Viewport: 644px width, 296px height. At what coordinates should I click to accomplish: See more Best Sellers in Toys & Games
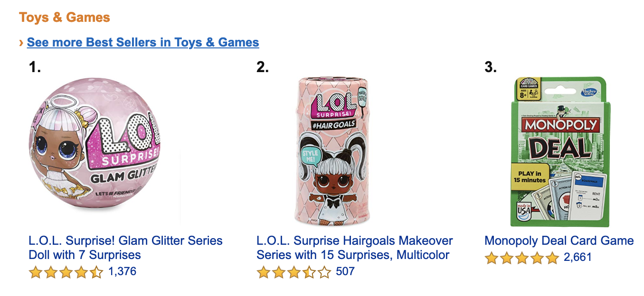point(143,43)
